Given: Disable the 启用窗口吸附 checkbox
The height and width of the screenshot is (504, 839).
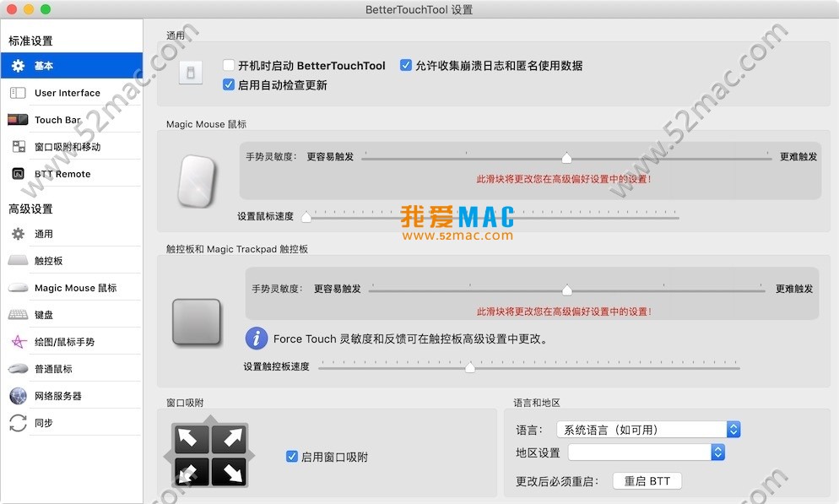Looking at the screenshot, I should (291, 457).
